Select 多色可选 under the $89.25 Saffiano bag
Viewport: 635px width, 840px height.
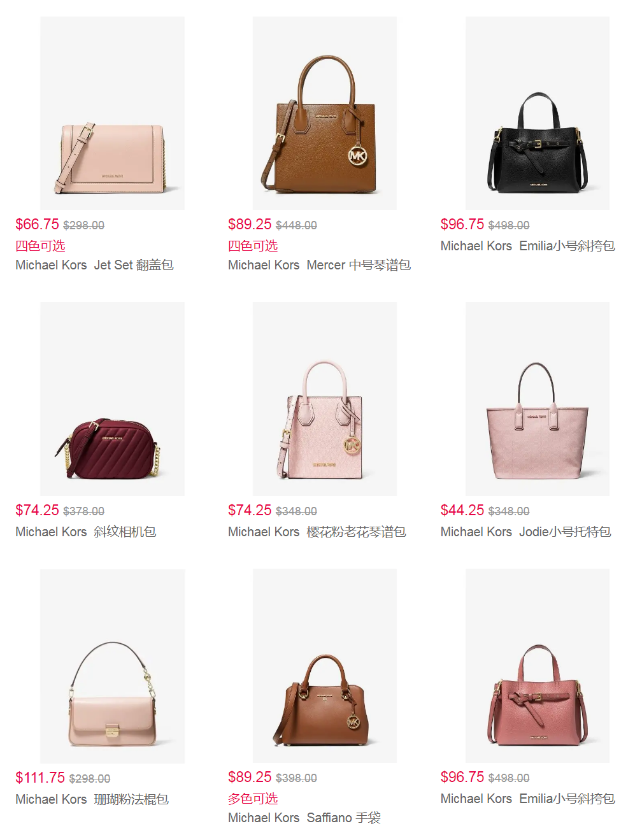coord(253,799)
